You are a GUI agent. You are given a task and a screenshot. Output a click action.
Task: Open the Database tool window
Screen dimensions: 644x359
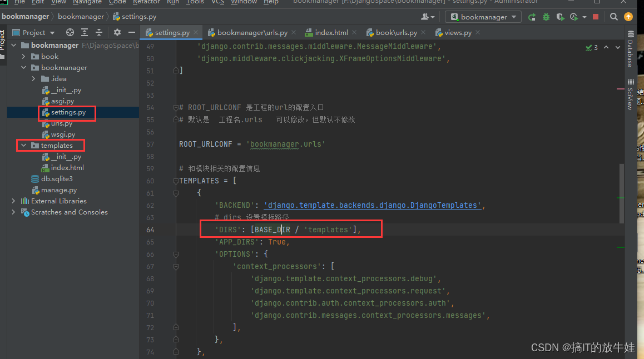[x=631, y=48]
